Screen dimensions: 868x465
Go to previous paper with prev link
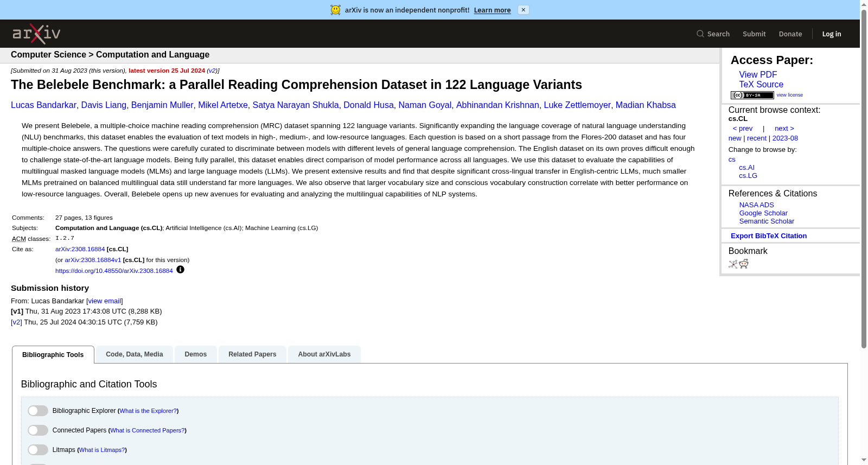coord(742,129)
